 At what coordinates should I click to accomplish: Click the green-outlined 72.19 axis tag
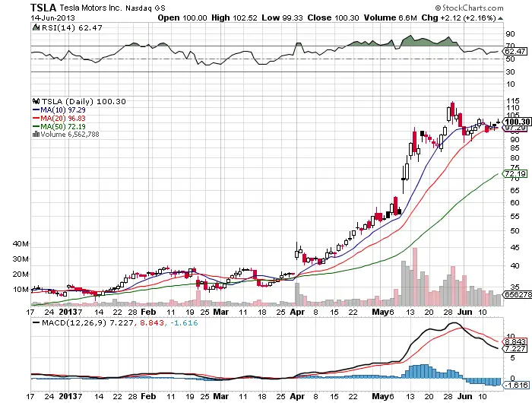click(x=515, y=174)
